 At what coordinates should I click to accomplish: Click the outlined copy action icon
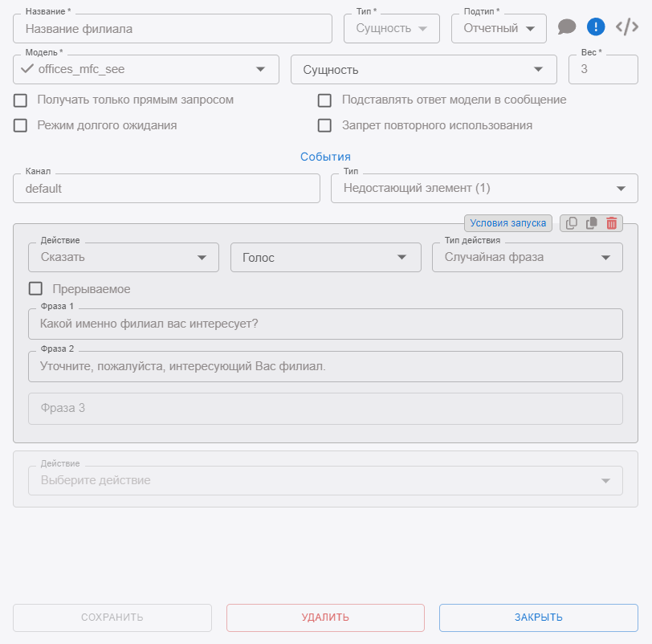[572, 223]
